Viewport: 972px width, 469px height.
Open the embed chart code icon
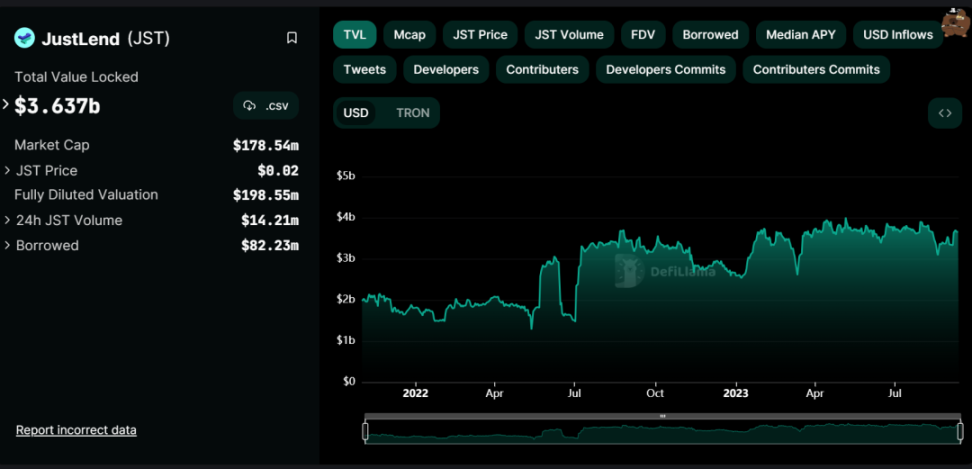[945, 113]
